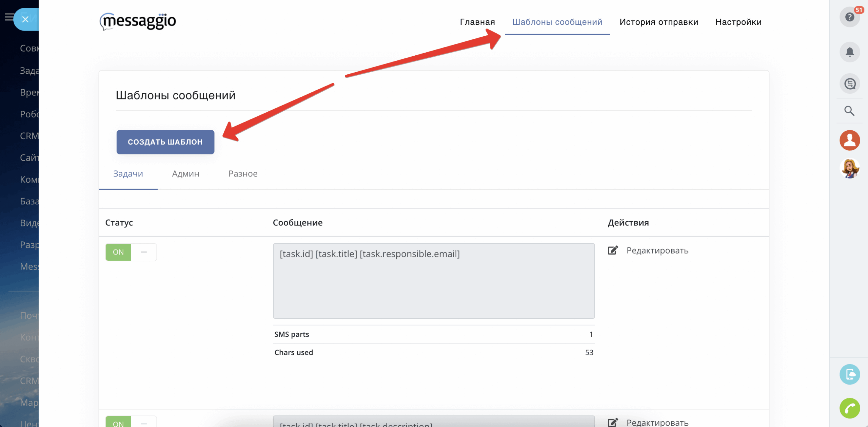
Task: Click the Редактировать link in first row
Action: click(657, 250)
